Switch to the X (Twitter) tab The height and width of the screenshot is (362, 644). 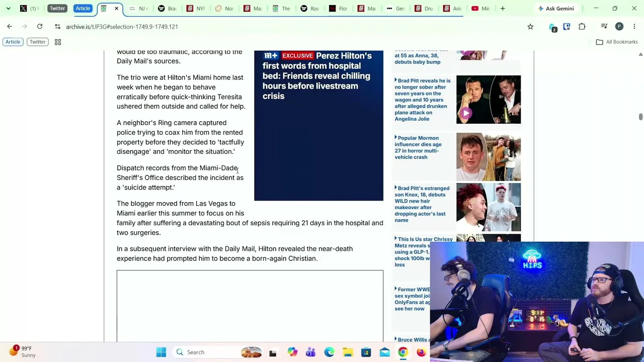tap(28, 9)
